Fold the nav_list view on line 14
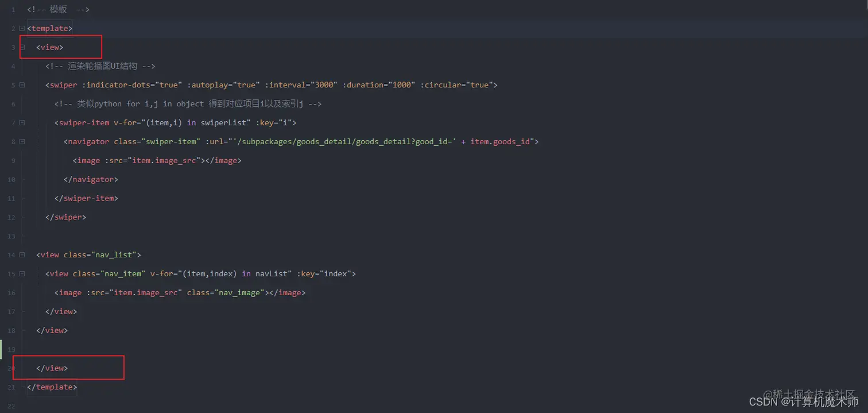Image resolution: width=868 pixels, height=413 pixels. pyautogui.click(x=22, y=254)
